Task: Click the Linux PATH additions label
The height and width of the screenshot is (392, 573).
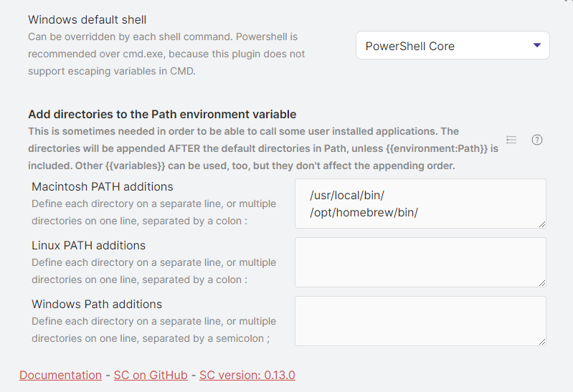Action: 88,246
